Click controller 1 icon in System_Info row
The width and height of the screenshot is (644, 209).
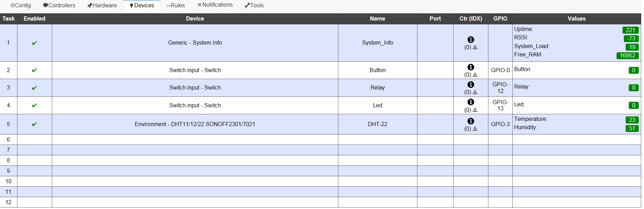coord(471,40)
